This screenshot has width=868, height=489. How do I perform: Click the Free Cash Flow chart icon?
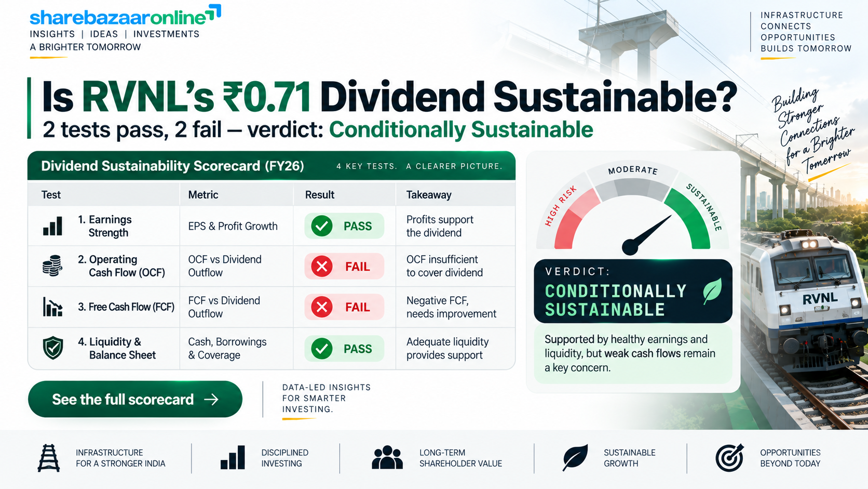pos(52,307)
